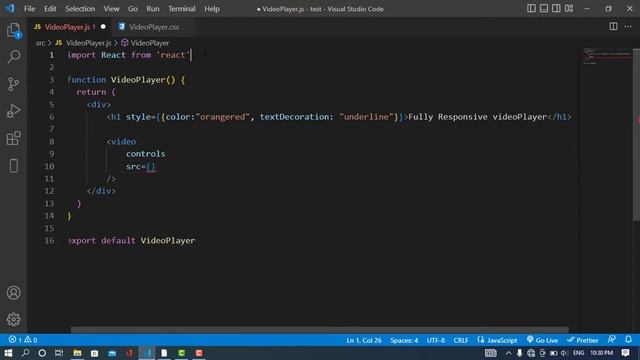This screenshot has height=360, width=640.
Task: Open the Customize Layout icon
Action: (569, 9)
